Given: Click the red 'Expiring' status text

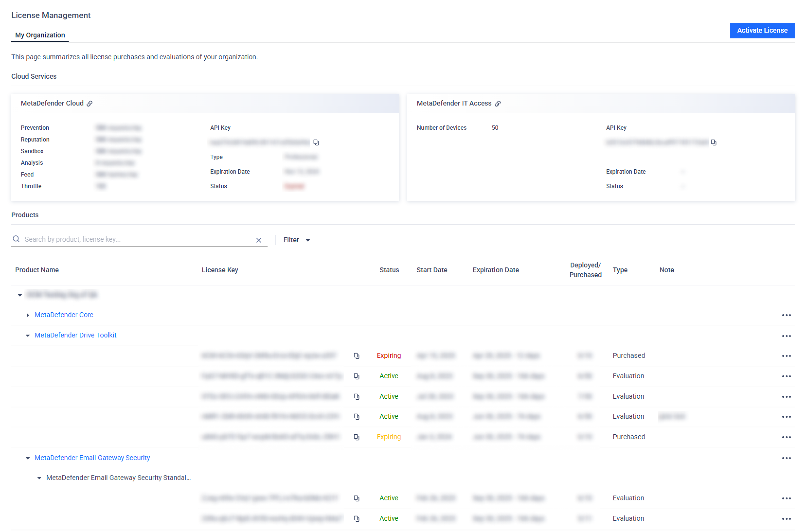Looking at the screenshot, I should pyautogui.click(x=389, y=355).
